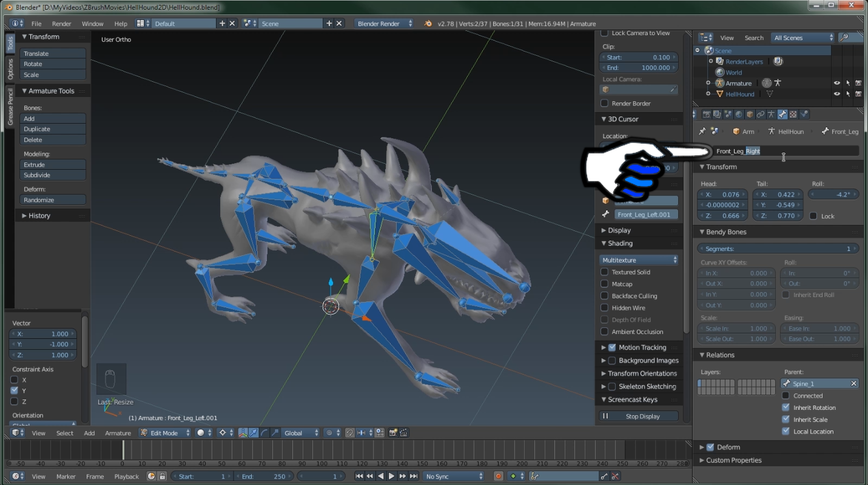Play animation forward in timeline

coord(391,477)
